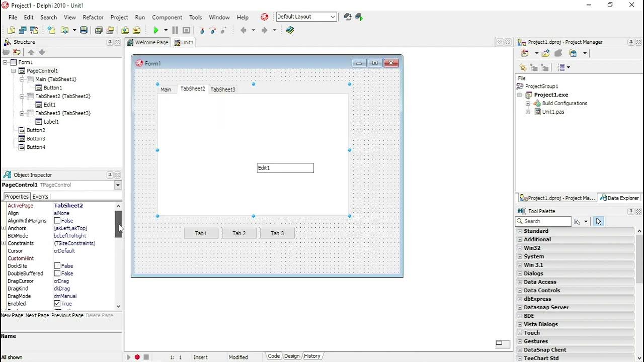Click the Edit1 field on the form
The image size is (644, 362).
pyautogui.click(x=285, y=168)
